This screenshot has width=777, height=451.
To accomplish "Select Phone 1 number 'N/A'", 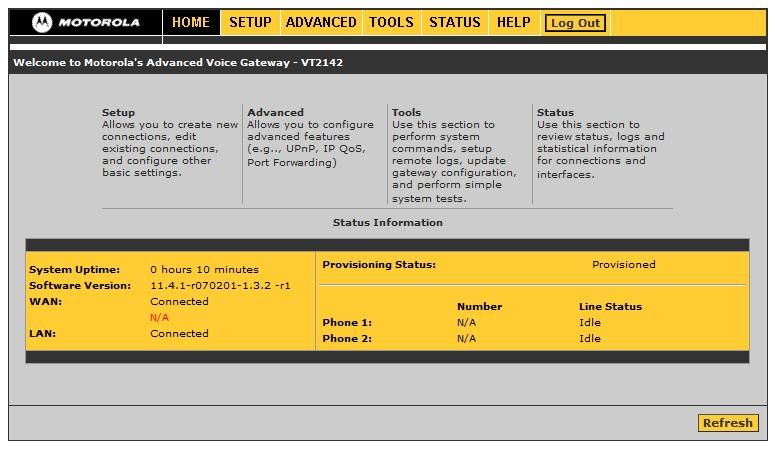I will tap(467, 323).
